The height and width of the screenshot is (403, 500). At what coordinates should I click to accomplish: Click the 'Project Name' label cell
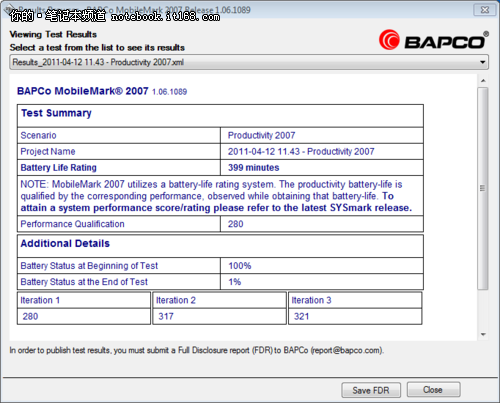click(x=119, y=152)
